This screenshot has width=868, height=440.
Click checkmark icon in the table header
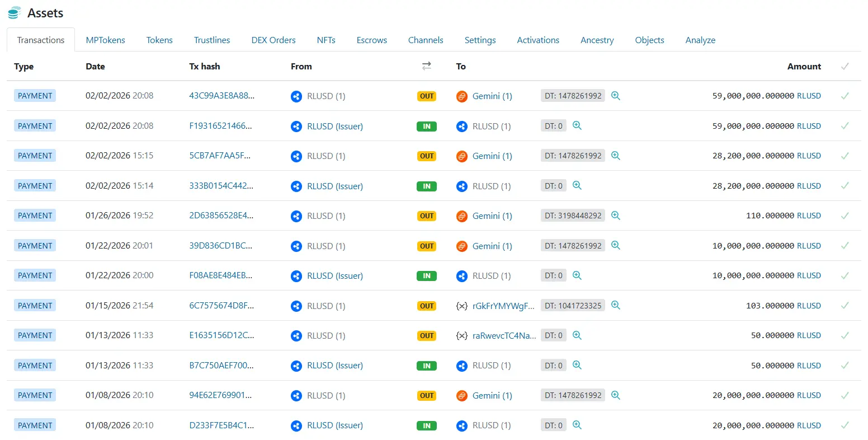845,66
